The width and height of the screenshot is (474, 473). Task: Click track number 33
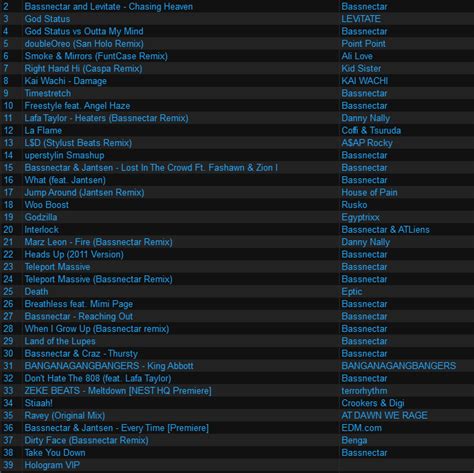pyautogui.click(x=8, y=391)
